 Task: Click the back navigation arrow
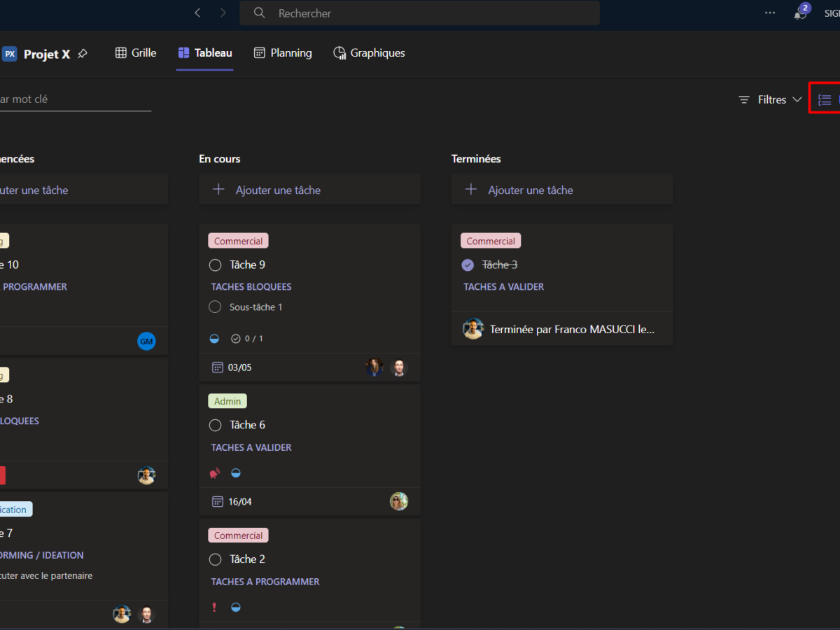click(x=197, y=13)
